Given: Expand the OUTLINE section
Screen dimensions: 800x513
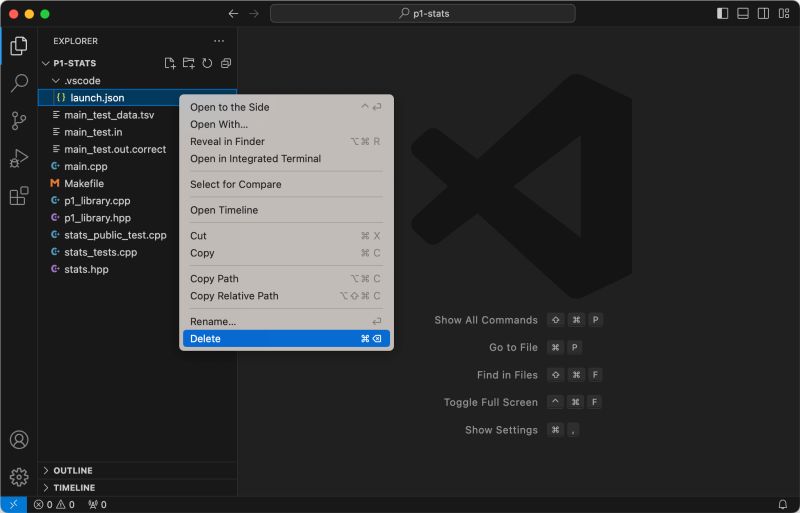Looking at the screenshot, I should tap(137, 470).
